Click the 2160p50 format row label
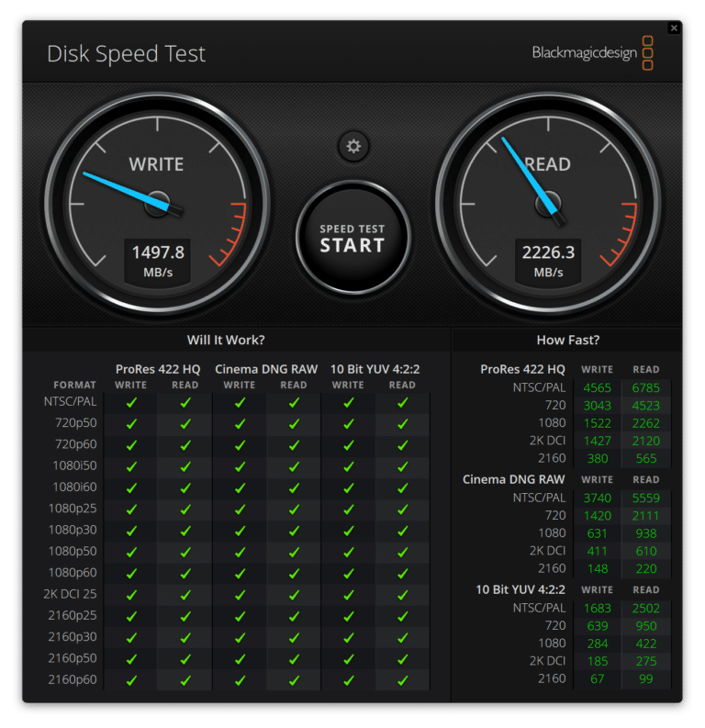 coord(73,658)
